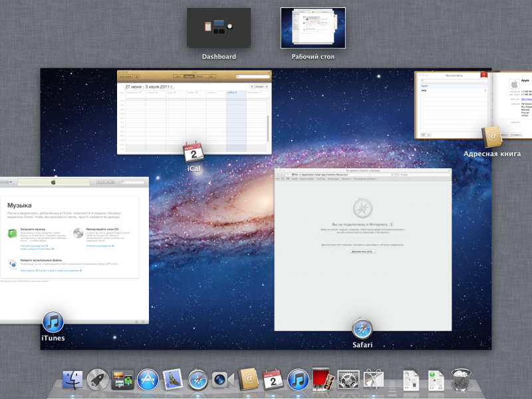Open Apple bookmark in Safari bookmarks bar
This screenshot has width=532, height=399.
coord(295,178)
